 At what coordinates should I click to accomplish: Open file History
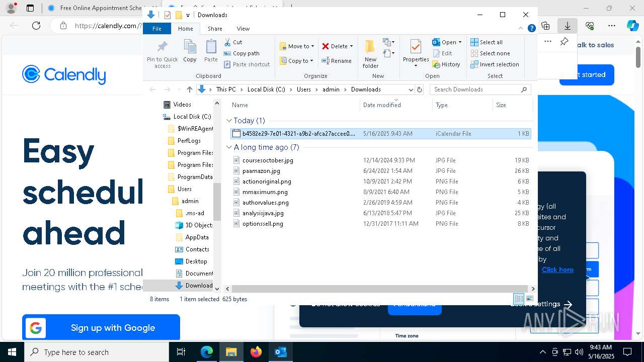[x=446, y=64]
